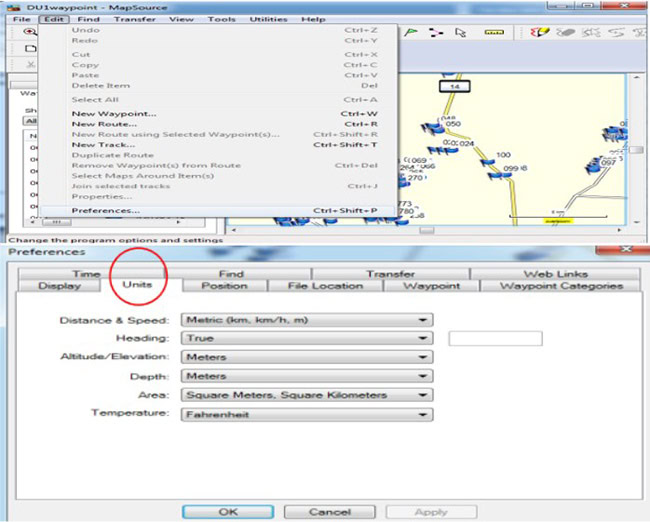Click Cancel in Preferences dialog

tap(330, 512)
